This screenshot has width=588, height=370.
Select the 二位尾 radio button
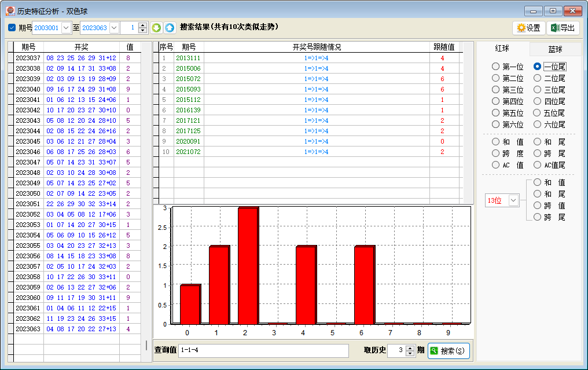pyautogui.click(x=538, y=78)
